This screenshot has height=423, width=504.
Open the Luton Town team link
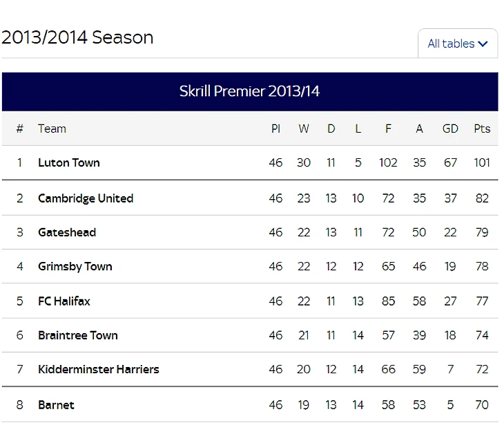coord(69,163)
